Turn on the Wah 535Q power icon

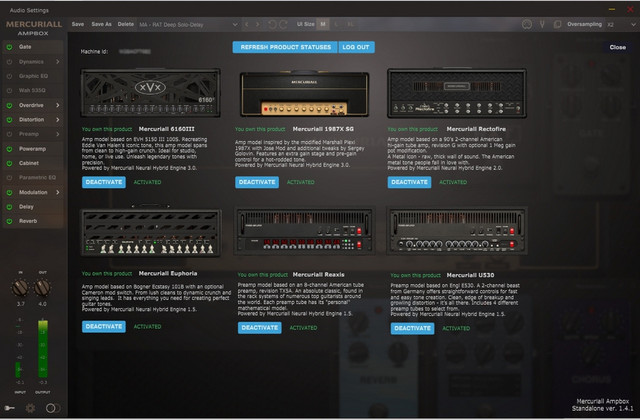[9, 91]
